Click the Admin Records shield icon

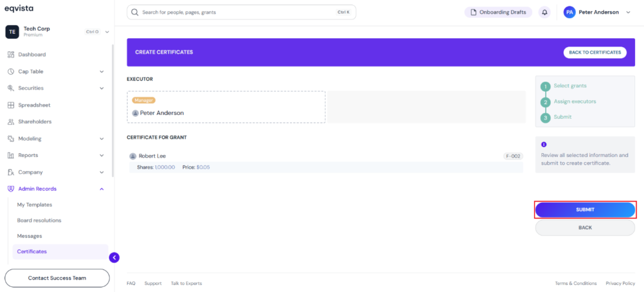click(11, 189)
